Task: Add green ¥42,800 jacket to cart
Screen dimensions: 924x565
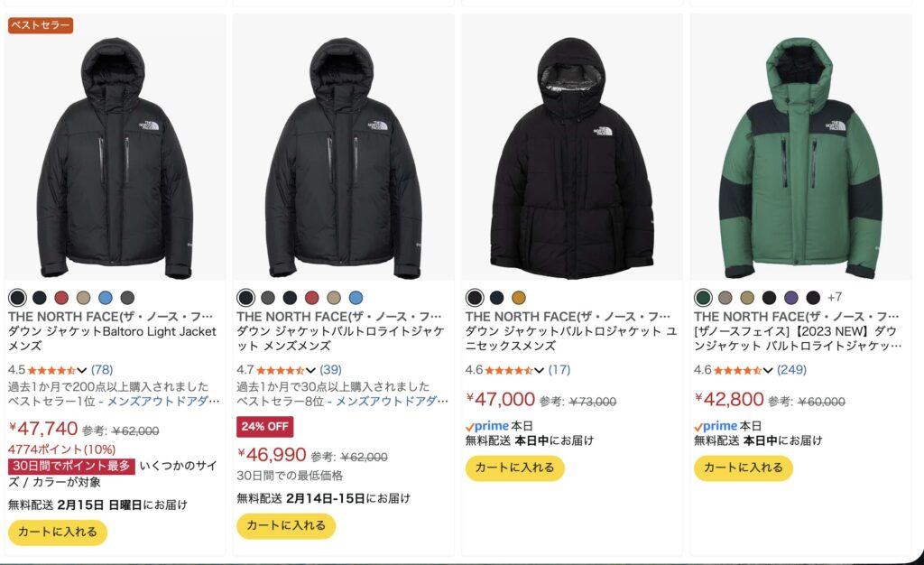Action: (x=744, y=468)
